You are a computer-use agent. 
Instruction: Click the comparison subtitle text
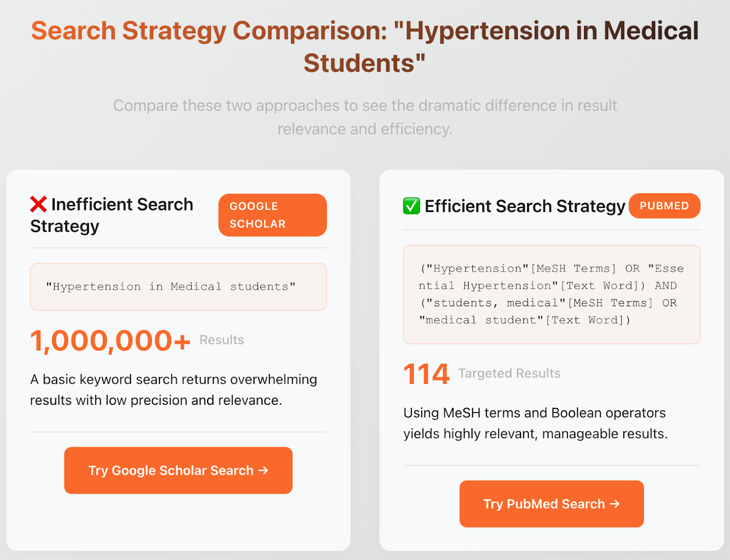tap(365, 117)
